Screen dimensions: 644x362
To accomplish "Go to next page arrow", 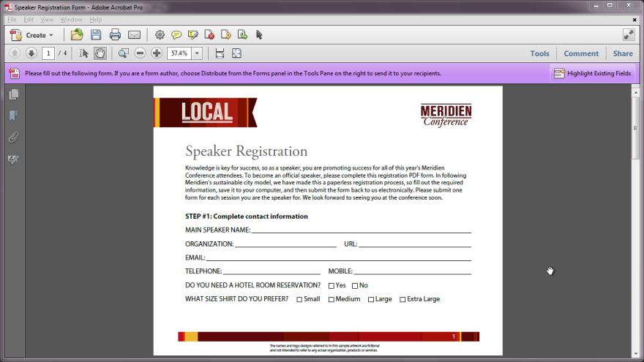I will click(31, 53).
